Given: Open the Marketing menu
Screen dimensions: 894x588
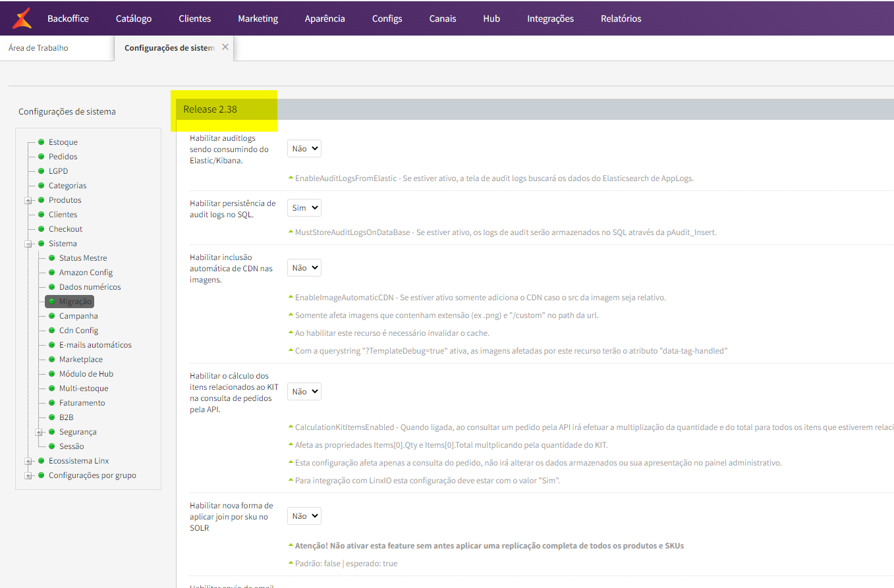Looking at the screenshot, I should (x=258, y=18).
